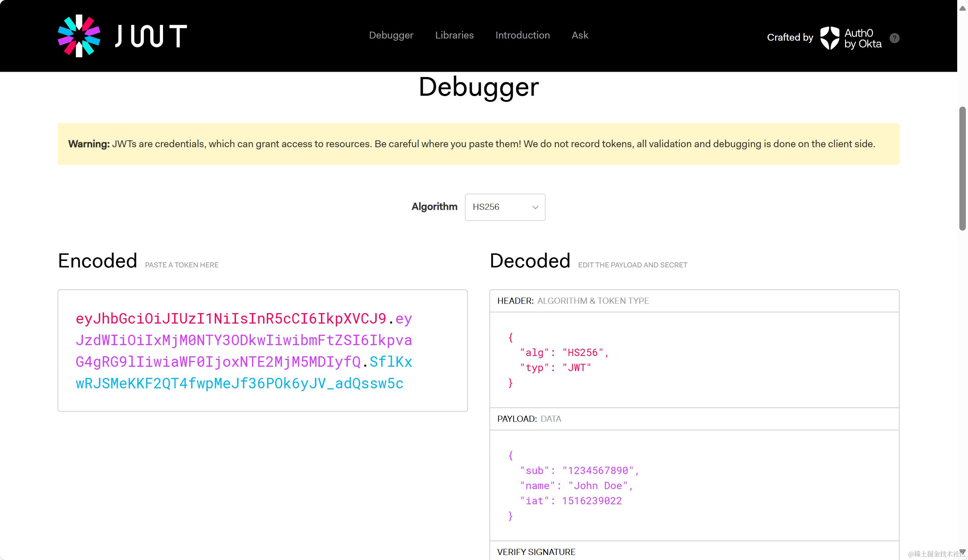Click the 'Auth0 by Okta' text link
Image resolution: width=968 pixels, height=560 pixels.
(x=862, y=38)
